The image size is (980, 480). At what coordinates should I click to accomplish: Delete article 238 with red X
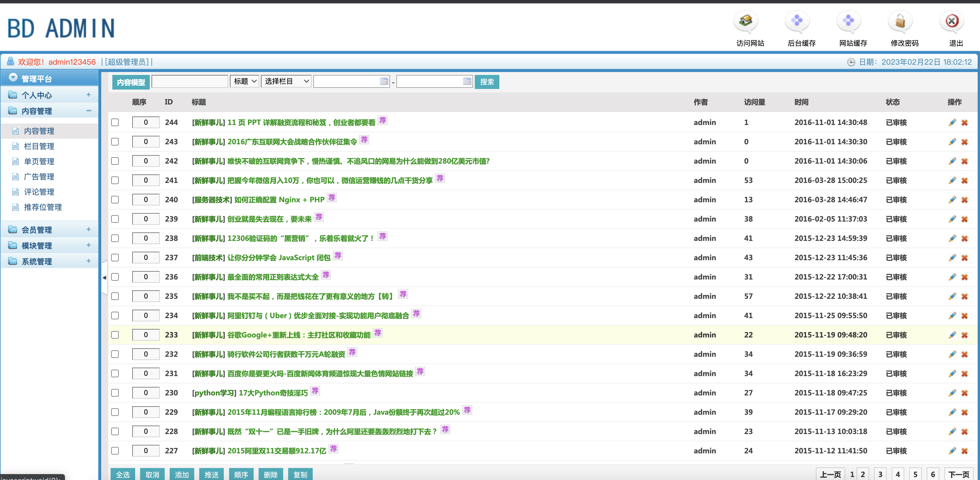coord(964,239)
